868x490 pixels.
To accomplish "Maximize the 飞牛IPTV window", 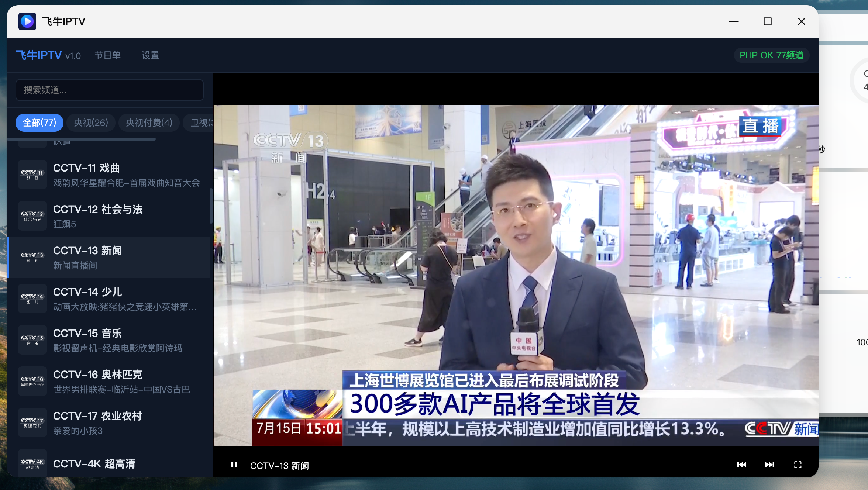I will [x=768, y=21].
